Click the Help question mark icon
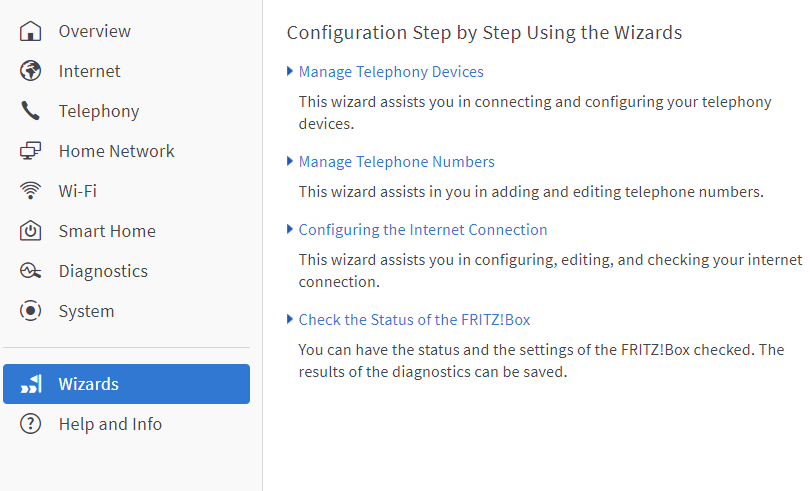 tap(31, 424)
